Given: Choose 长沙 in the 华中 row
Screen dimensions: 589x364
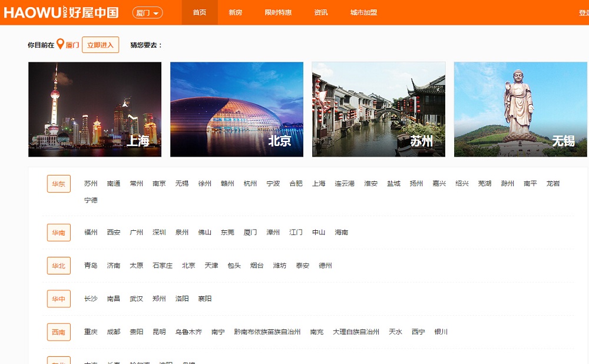Looking at the screenshot, I should 91,298.
